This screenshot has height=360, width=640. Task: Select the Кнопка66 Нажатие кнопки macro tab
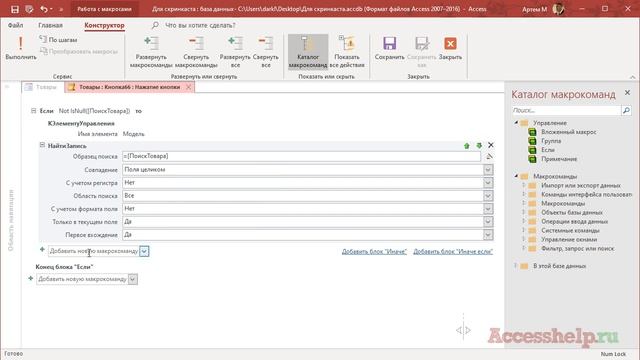(x=129, y=87)
